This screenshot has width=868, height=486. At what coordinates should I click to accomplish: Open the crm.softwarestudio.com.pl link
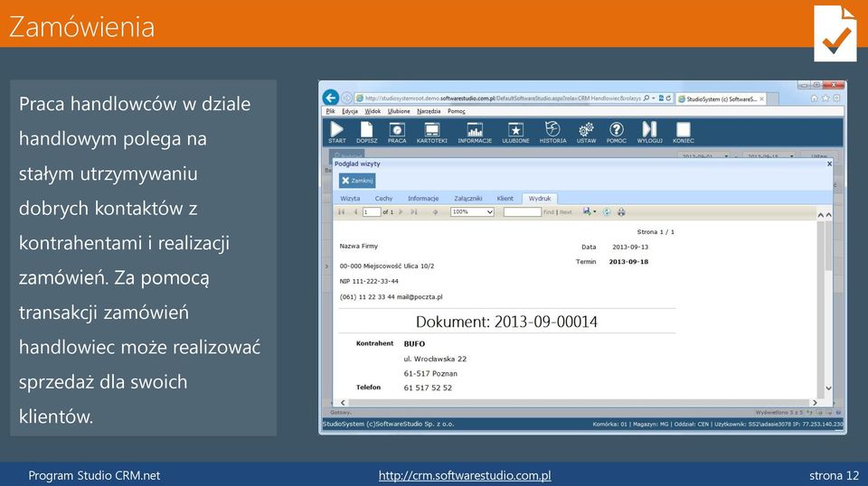(x=465, y=475)
